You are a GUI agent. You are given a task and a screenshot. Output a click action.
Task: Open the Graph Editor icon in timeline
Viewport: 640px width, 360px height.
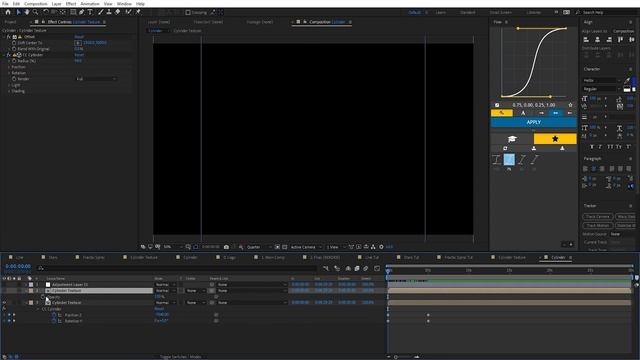(377, 268)
